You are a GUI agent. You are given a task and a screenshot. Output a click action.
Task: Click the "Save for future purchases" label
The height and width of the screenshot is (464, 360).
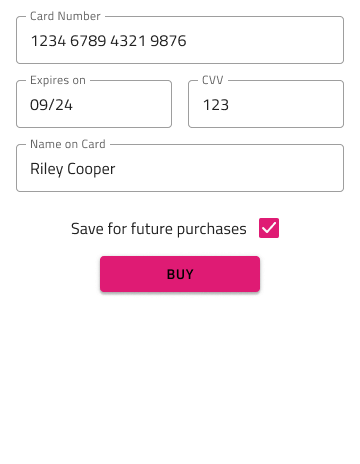(x=159, y=229)
